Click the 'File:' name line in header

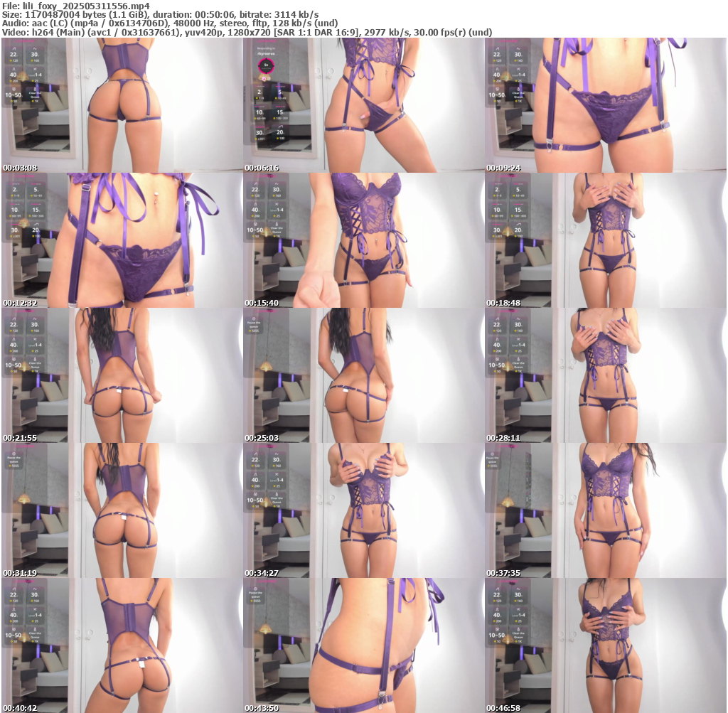coord(76,6)
